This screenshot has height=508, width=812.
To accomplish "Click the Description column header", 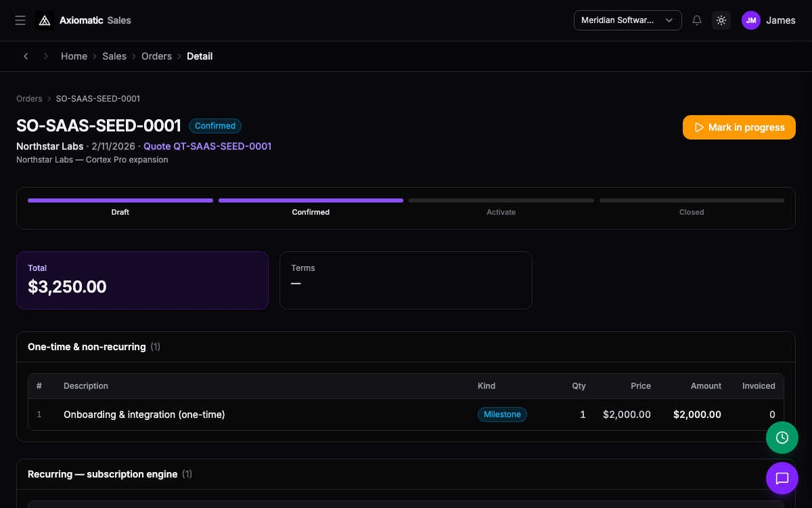I will (x=86, y=386).
